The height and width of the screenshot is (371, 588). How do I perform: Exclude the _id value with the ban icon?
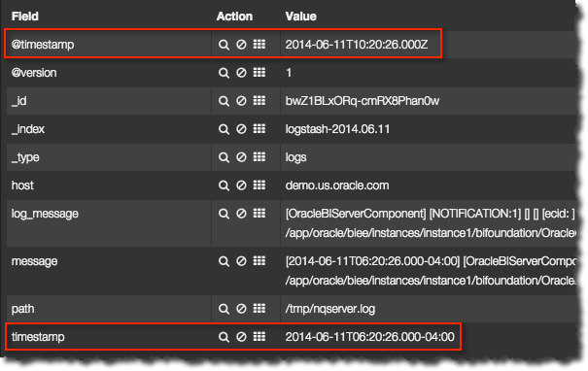(x=241, y=100)
